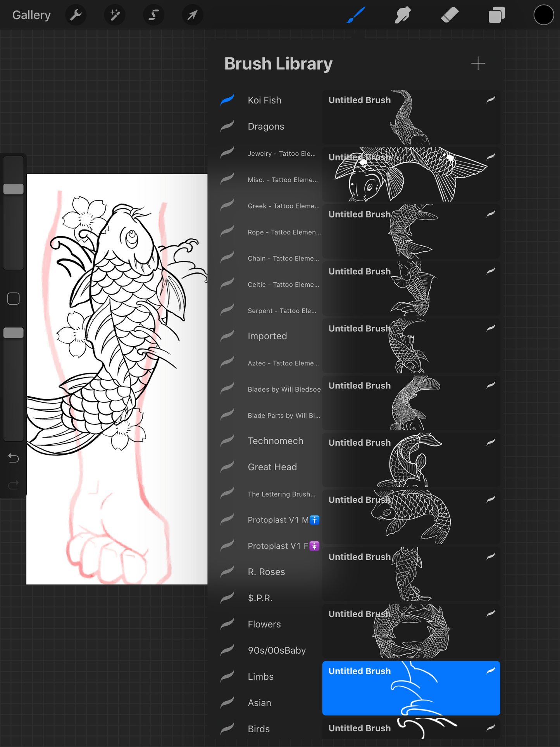560x747 pixels.
Task: Open the active color picker circle
Action: [543, 15]
